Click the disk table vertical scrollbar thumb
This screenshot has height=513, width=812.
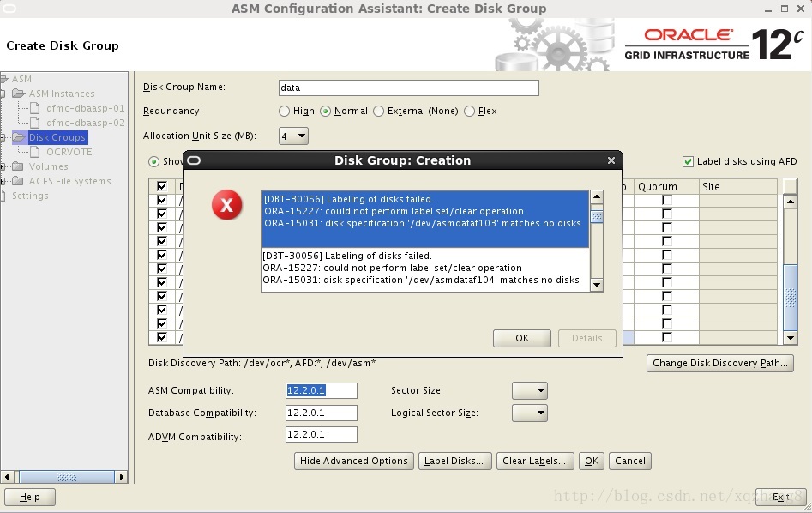click(791, 298)
